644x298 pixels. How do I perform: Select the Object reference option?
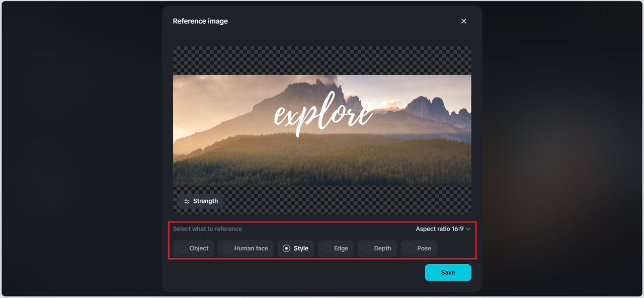click(194, 248)
